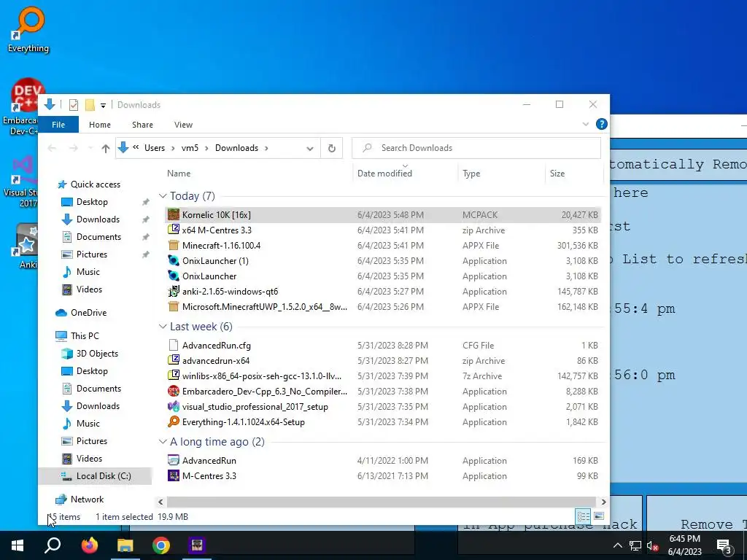747x560 pixels.
Task: Click the Embarcadero_Dev-Cpp installer icon
Action: [174, 392]
